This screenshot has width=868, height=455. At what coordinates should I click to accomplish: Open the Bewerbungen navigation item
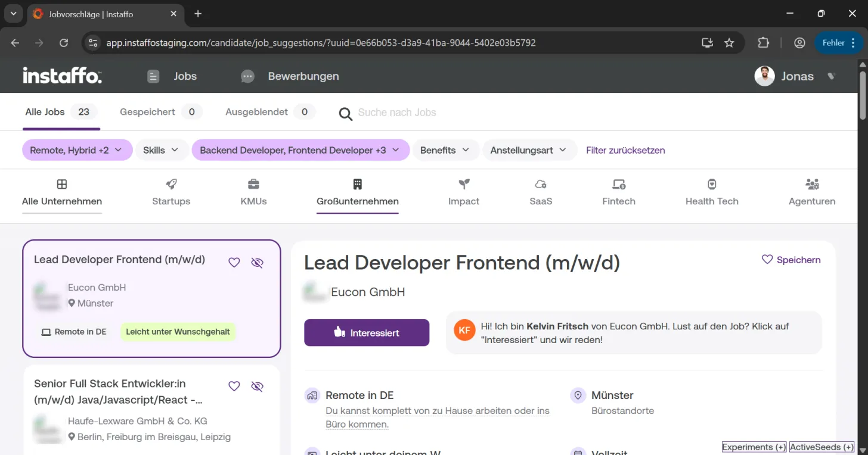click(290, 76)
